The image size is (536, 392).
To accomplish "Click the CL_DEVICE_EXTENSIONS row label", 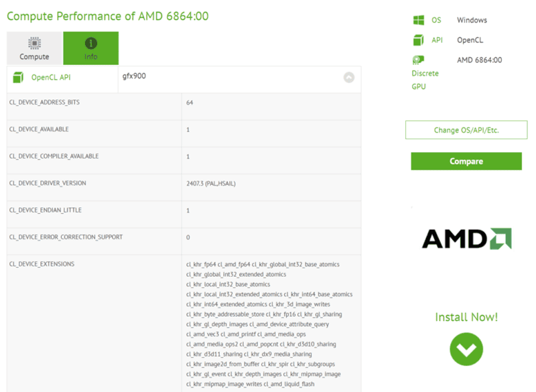I will (x=42, y=264).
